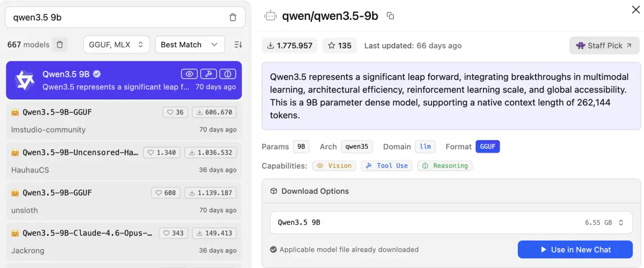This screenshot has height=268, width=644.
Task: Click the vision eye badge on Qwen3.5 9B
Action: pyautogui.click(x=189, y=74)
